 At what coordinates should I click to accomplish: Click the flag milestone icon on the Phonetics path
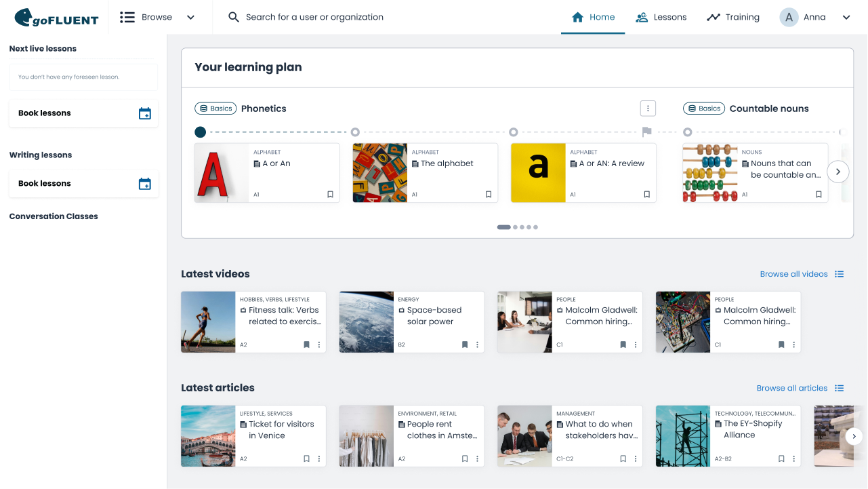[x=646, y=132]
